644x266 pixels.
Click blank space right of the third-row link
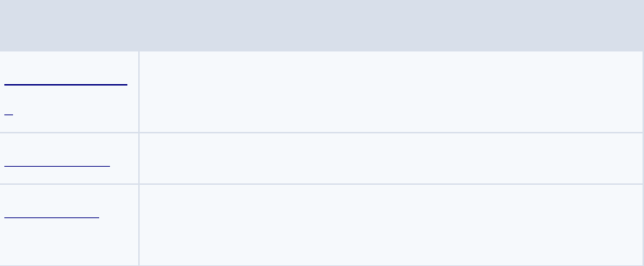(119, 217)
